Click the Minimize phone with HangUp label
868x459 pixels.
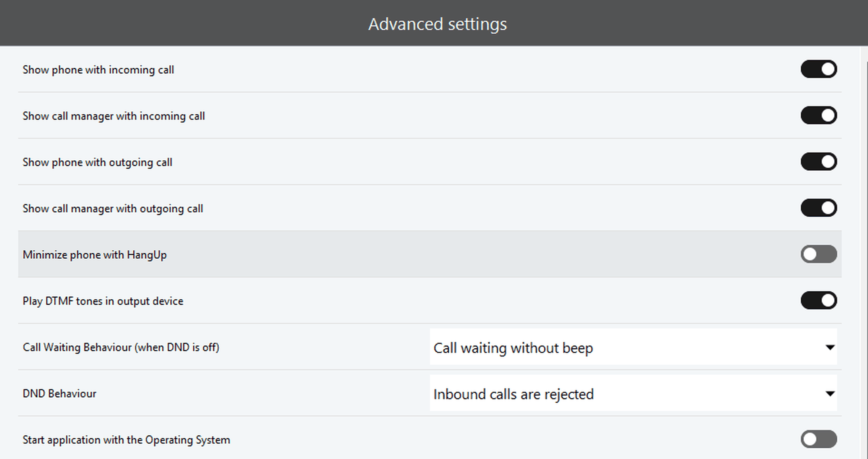[95, 255]
